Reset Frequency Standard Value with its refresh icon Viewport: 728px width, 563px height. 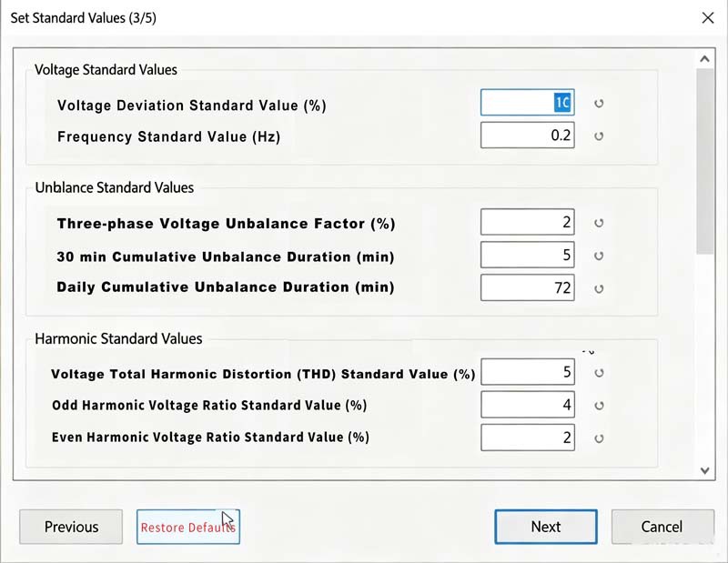click(599, 136)
